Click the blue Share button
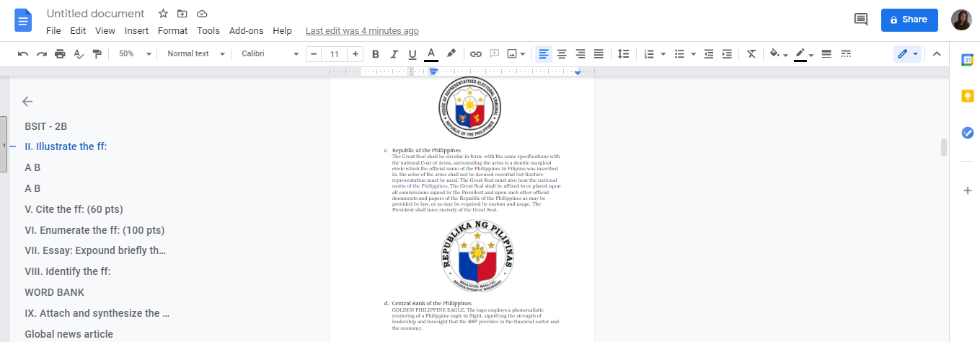 pyautogui.click(x=909, y=19)
